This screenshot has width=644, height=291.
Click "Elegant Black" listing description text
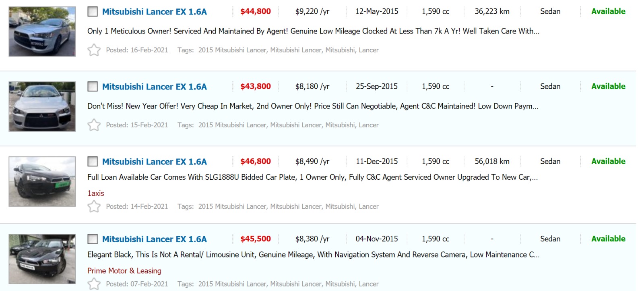[x=313, y=255]
